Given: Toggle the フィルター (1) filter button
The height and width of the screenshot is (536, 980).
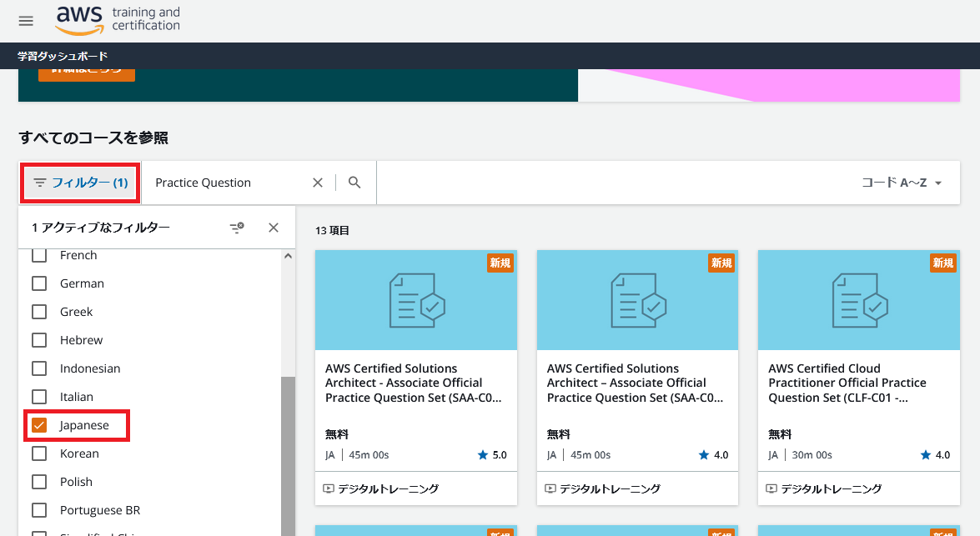Looking at the screenshot, I should tap(80, 183).
